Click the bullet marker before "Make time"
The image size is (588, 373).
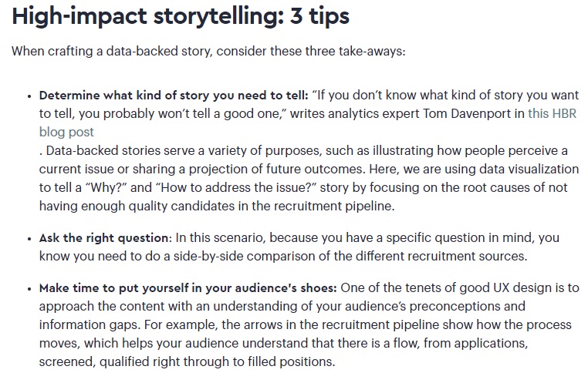point(29,289)
